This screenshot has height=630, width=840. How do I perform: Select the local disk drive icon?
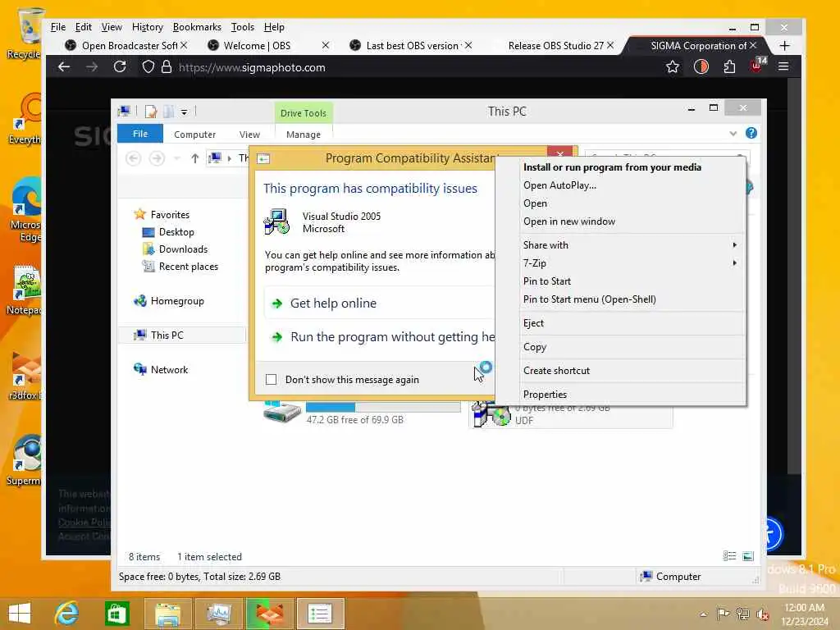[282, 411]
